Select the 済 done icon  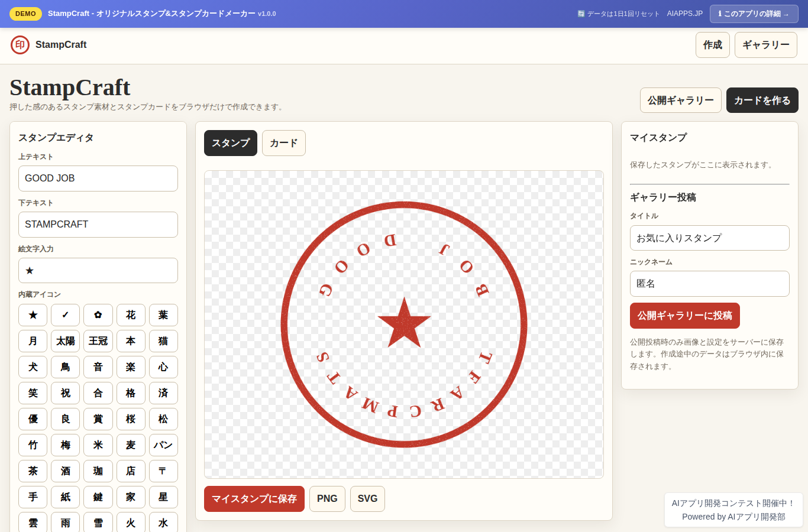[163, 393]
